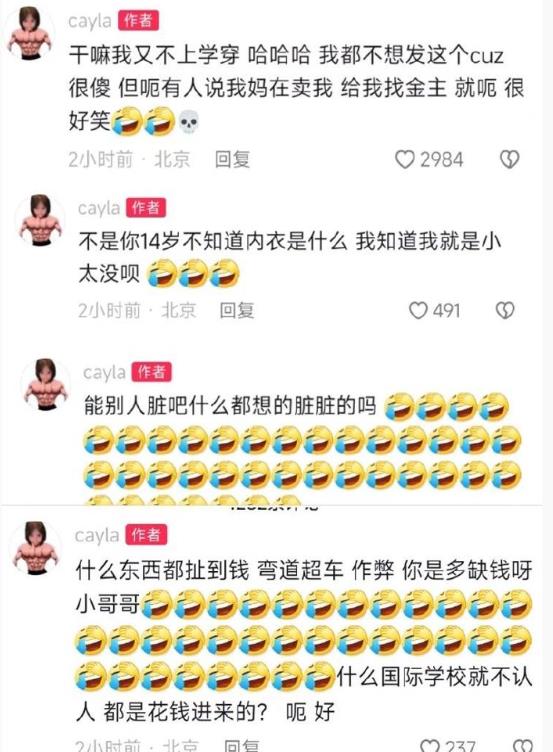
Task: Open cayla's avatar on the bottom comment
Action: [35, 548]
